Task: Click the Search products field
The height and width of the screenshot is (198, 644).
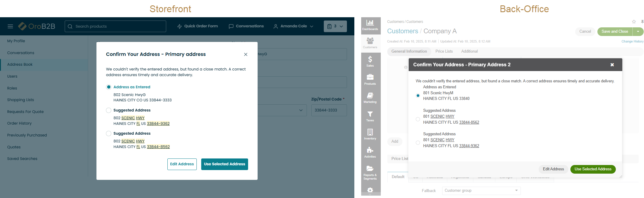Action: [x=115, y=26]
